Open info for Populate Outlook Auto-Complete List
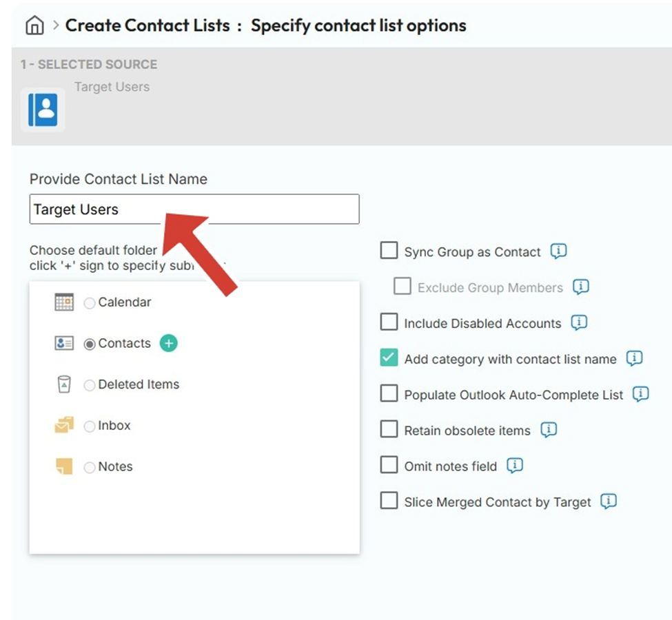Image resolution: width=672 pixels, height=620 pixels. tap(641, 394)
